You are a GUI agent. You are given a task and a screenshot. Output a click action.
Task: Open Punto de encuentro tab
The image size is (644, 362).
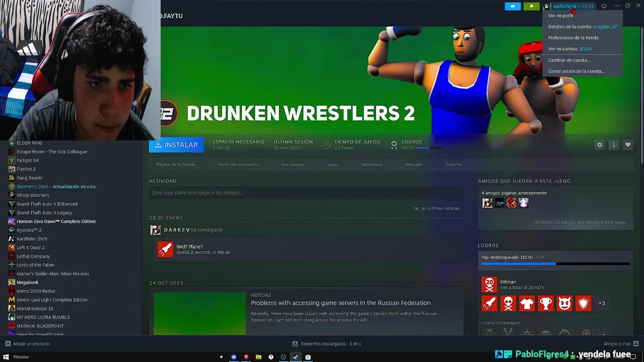[238, 164]
